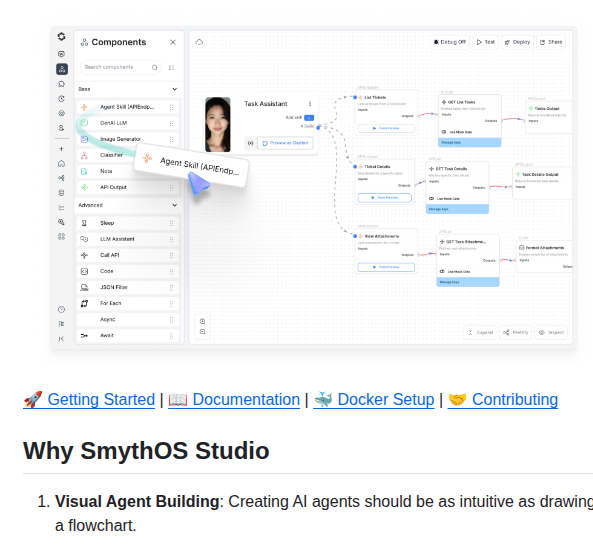Click Form Preview on the List Tickets node
Viewport: 593px width, 546px height.
point(386,129)
